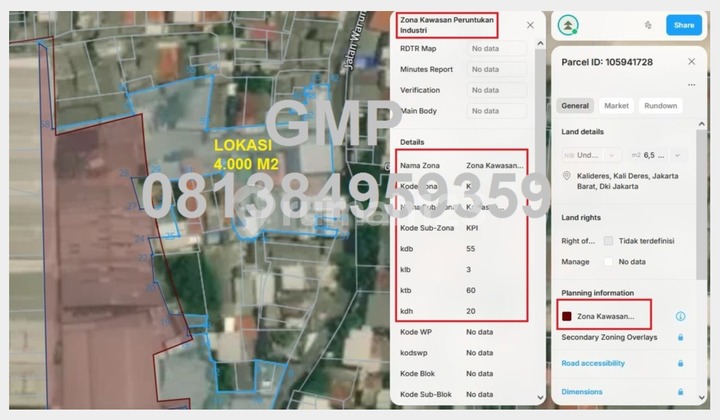Click the Kode Sub-Blok No data value
This screenshot has height=420, width=720.
(479, 394)
